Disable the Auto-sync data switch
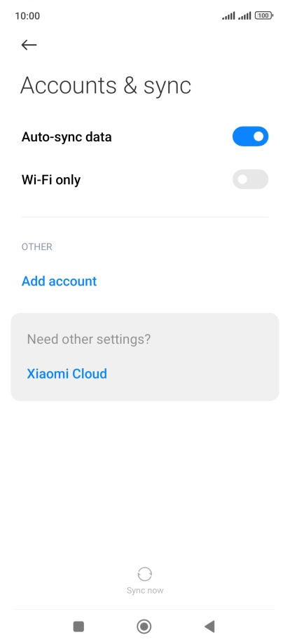 click(250, 136)
